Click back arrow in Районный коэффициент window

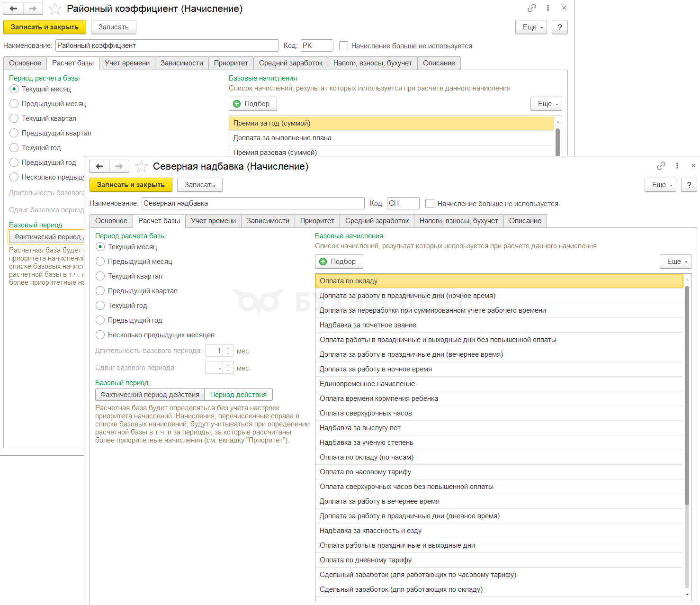click(x=13, y=9)
